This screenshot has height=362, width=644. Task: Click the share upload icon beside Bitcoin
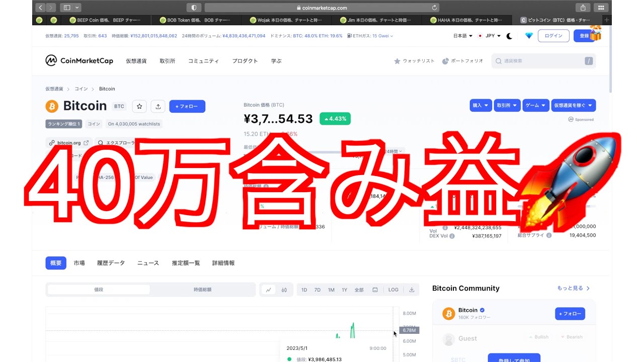point(158,106)
